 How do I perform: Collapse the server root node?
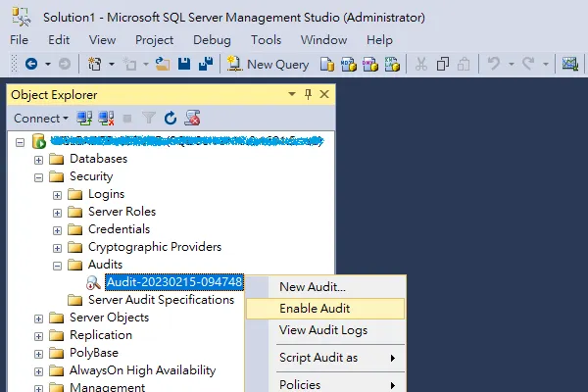pyautogui.click(x=20, y=142)
